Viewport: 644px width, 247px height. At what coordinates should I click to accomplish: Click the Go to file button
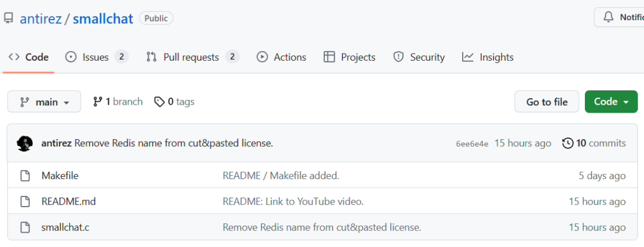[x=547, y=102]
